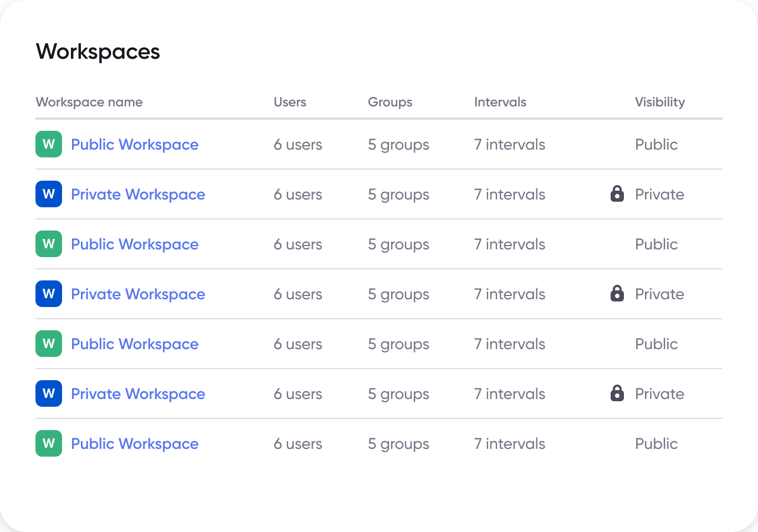Screen dimensions: 758x532
Task: Click the Public label in third row
Action: coord(656,244)
